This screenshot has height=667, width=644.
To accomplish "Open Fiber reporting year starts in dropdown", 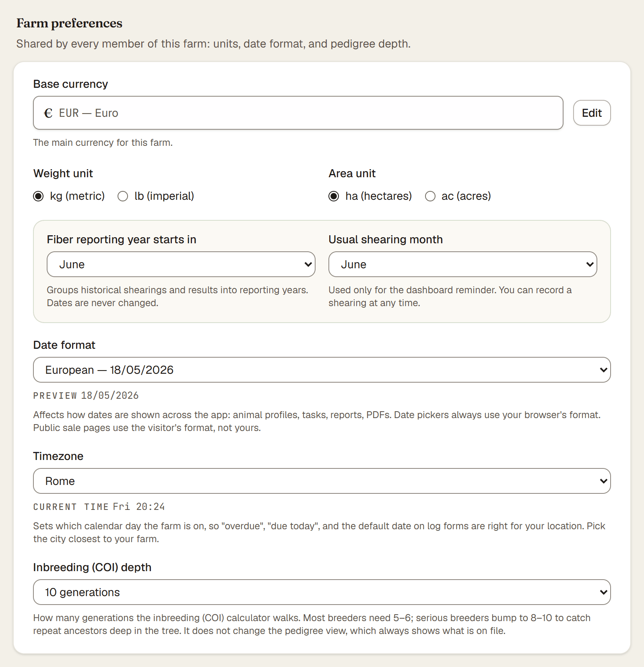I will click(181, 264).
